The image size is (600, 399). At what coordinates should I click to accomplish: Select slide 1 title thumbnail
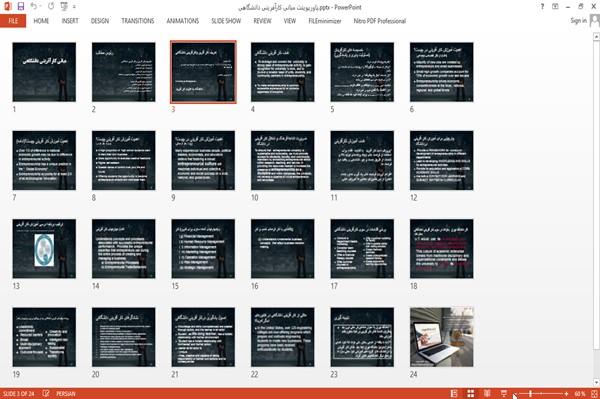44,72
